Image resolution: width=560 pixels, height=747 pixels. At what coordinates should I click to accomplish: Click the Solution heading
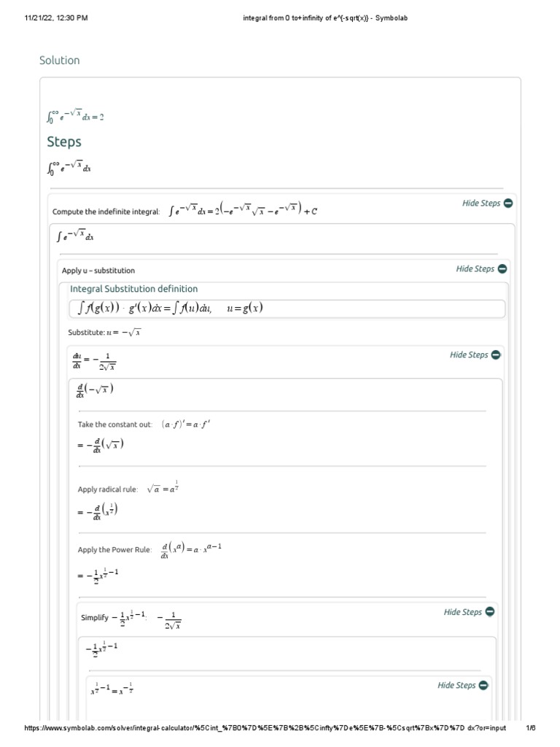point(60,61)
